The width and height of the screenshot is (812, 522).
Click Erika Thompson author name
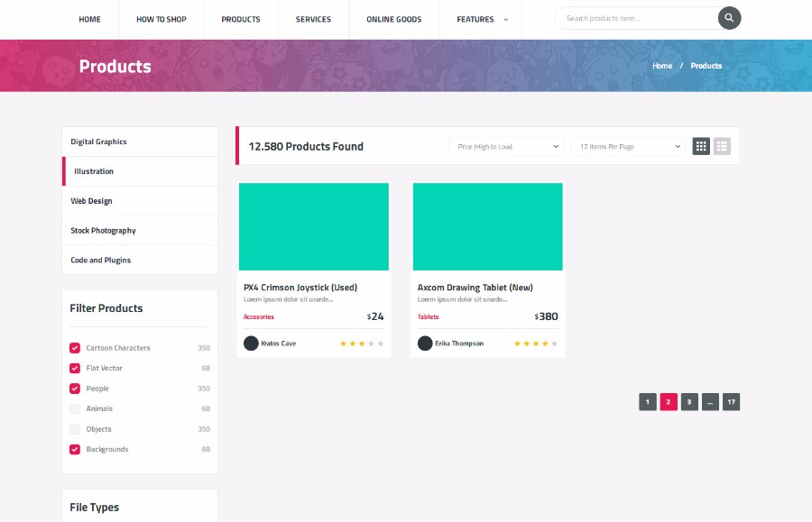tap(459, 343)
